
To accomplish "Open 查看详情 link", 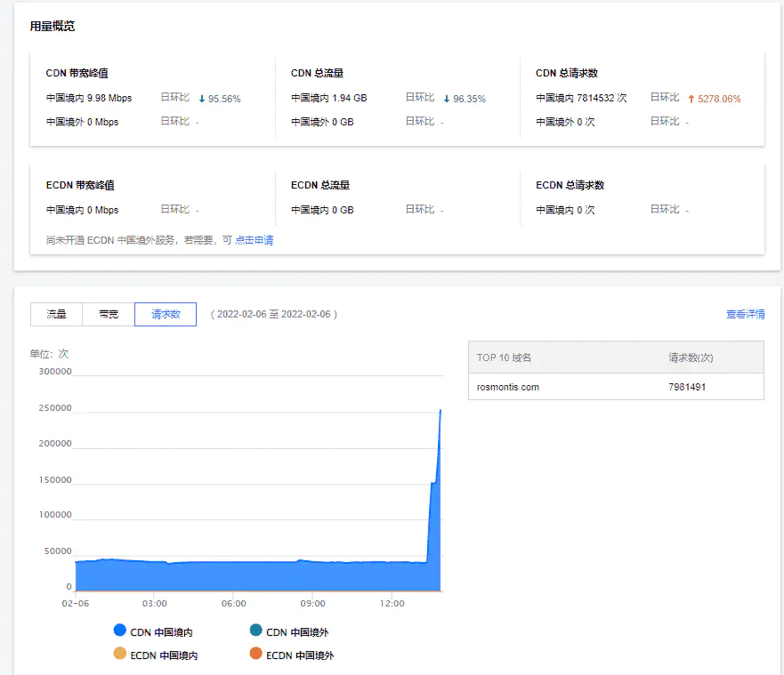I will [x=745, y=314].
